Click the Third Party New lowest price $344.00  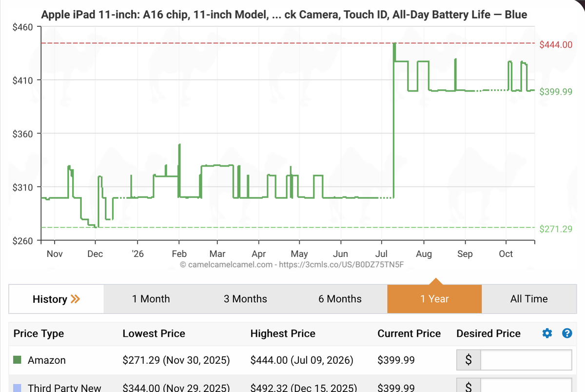(x=176, y=388)
